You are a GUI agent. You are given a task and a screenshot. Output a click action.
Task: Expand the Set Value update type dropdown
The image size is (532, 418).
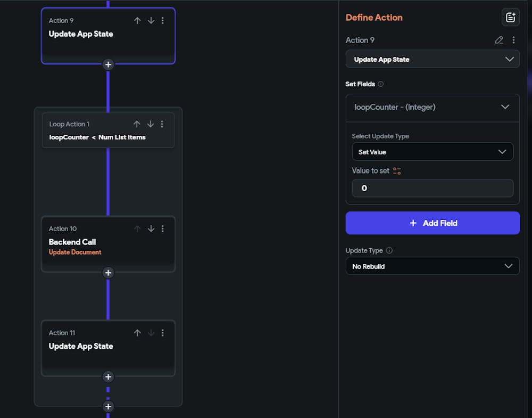[x=433, y=152]
